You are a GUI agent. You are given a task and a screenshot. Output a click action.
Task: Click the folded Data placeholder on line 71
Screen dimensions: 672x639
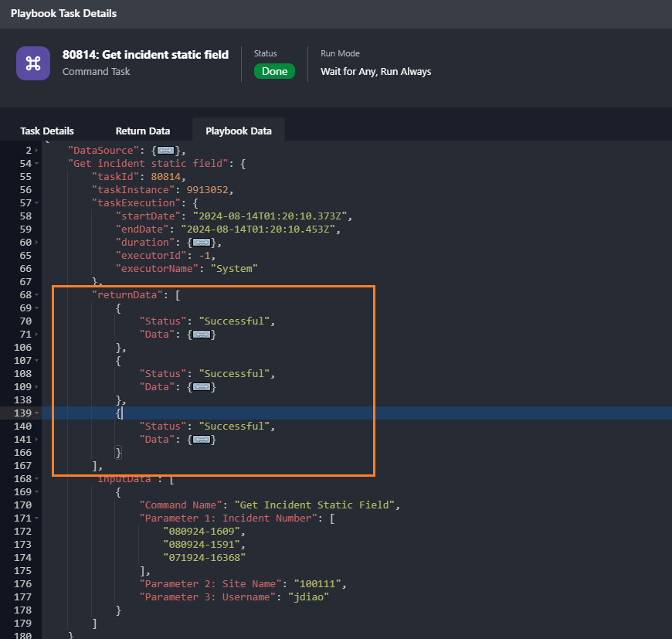(x=202, y=335)
